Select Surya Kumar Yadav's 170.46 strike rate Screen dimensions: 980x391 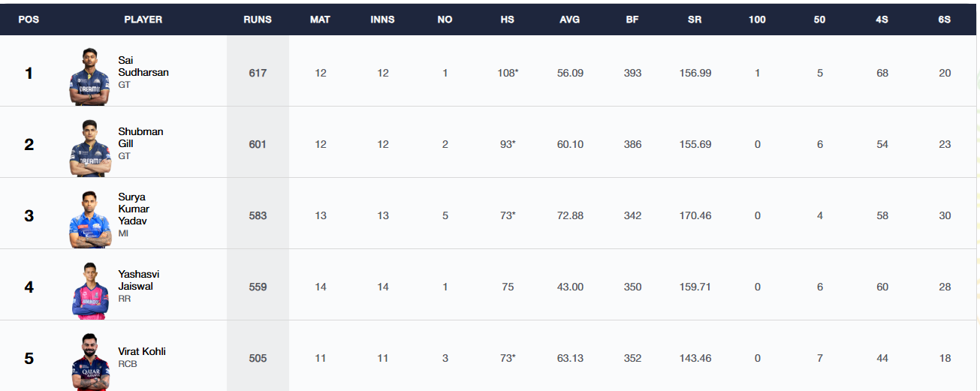point(695,215)
